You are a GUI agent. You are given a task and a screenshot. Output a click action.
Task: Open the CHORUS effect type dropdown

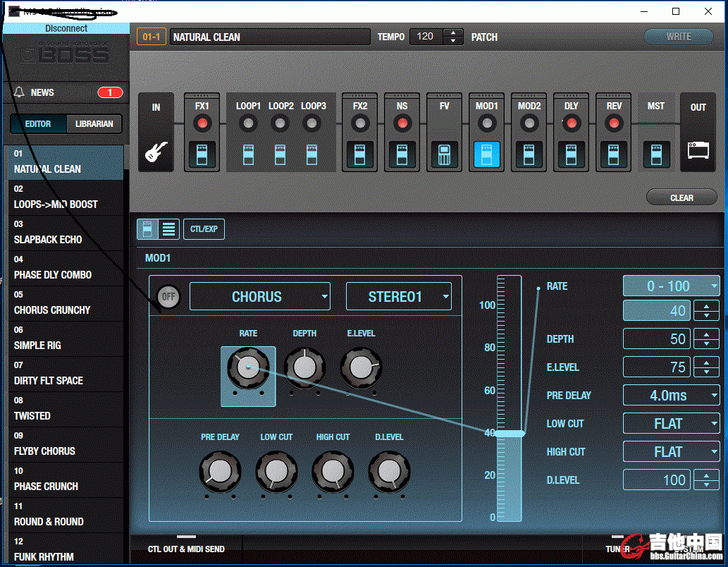(x=260, y=296)
